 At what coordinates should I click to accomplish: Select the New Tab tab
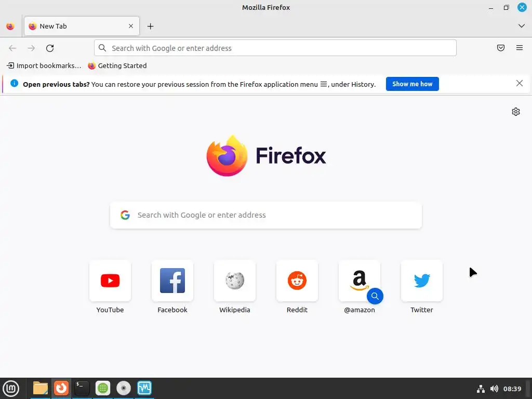pyautogui.click(x=82, y=26)
